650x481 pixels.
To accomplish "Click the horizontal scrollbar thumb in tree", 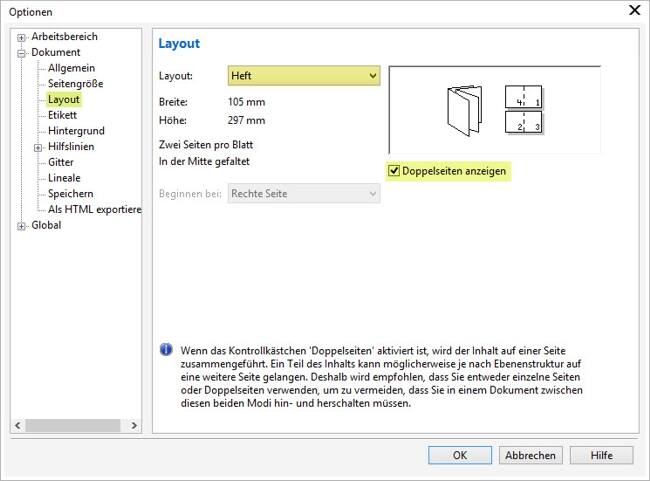I will [x=73, y=425].
